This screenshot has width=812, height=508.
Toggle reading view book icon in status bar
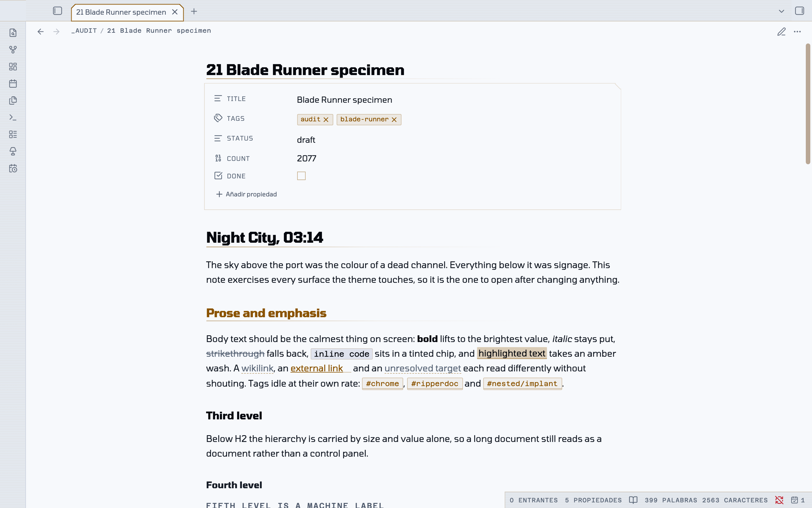(633, 500)
